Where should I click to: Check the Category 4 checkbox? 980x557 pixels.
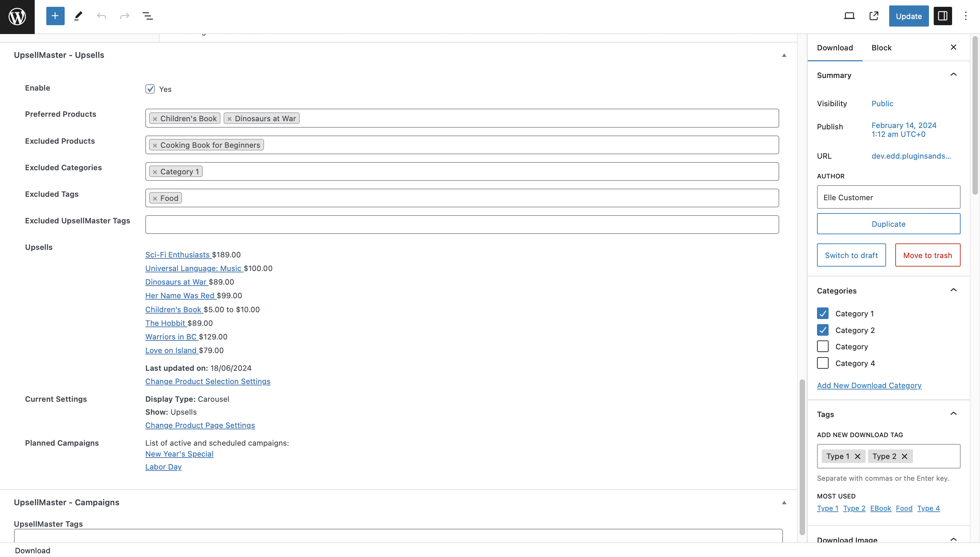pyautogui.click(x=822, y=363)
